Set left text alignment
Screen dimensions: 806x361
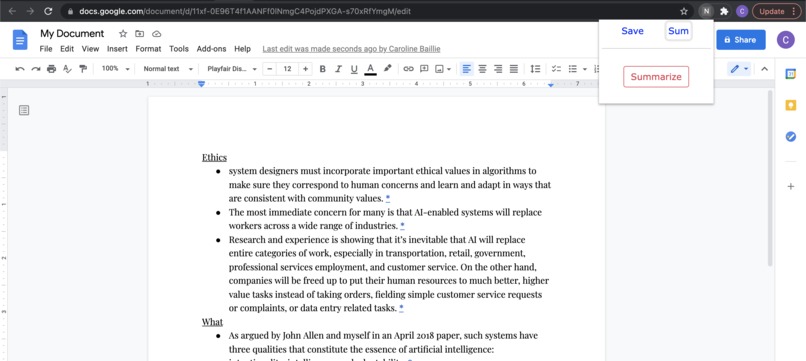466,68
